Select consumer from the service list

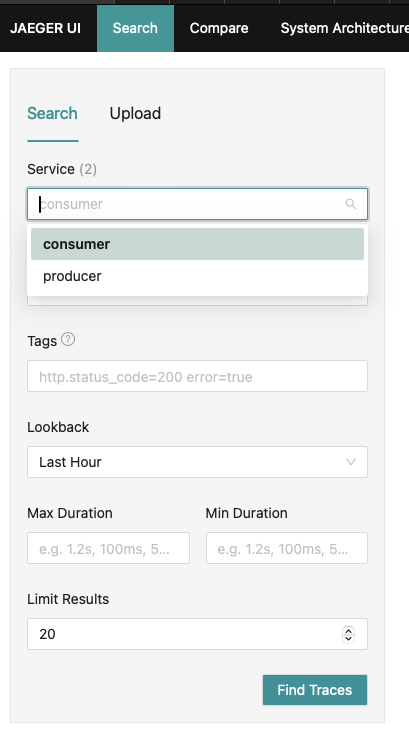pyautogui.click(x=197, y=244)
